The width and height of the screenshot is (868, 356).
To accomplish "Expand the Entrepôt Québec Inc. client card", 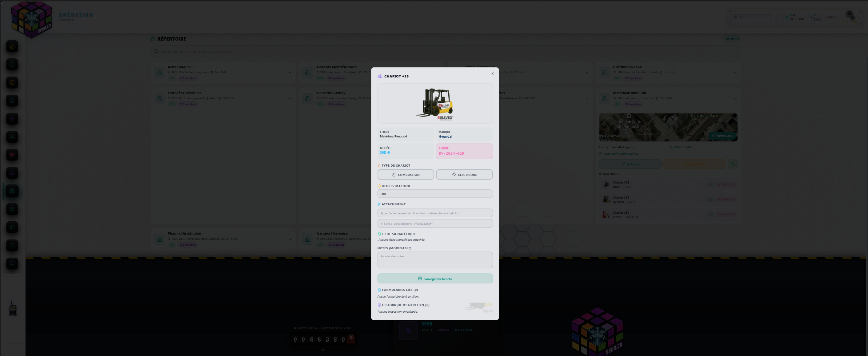I will tap(290, 99).
